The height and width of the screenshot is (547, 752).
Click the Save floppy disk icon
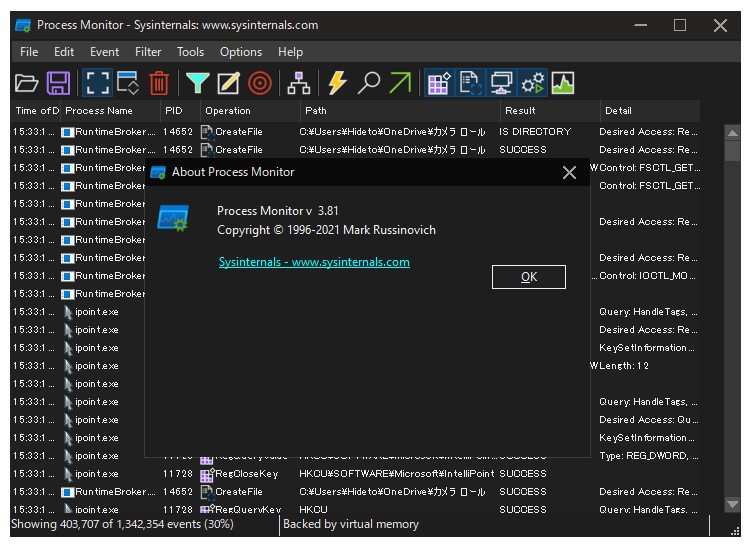(58, 83)
